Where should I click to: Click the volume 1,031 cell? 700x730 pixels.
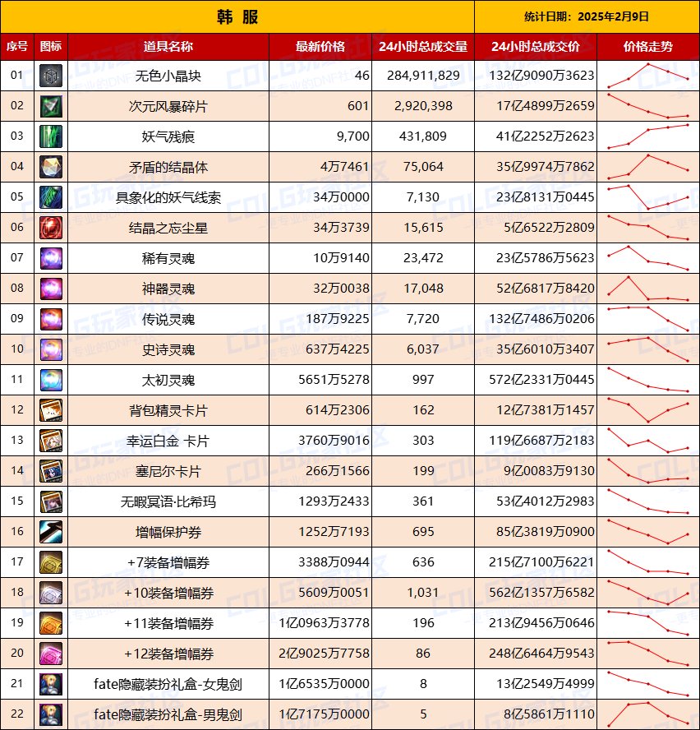pyautogui.click(x=423, y=593)
